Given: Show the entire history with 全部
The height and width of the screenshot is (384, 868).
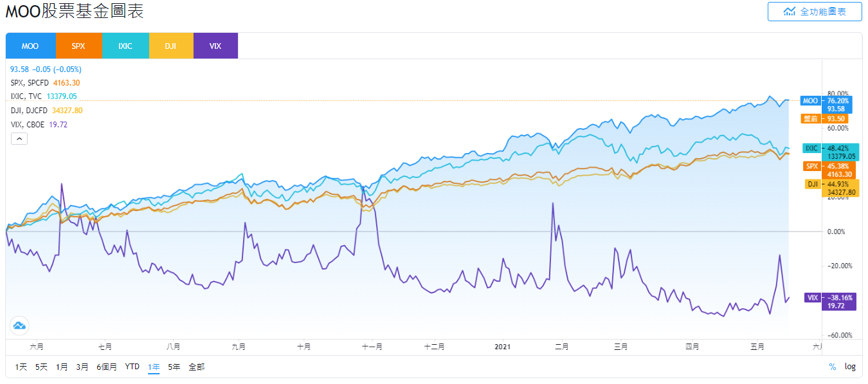Looking at the screenshot, I should coord(197,367).
